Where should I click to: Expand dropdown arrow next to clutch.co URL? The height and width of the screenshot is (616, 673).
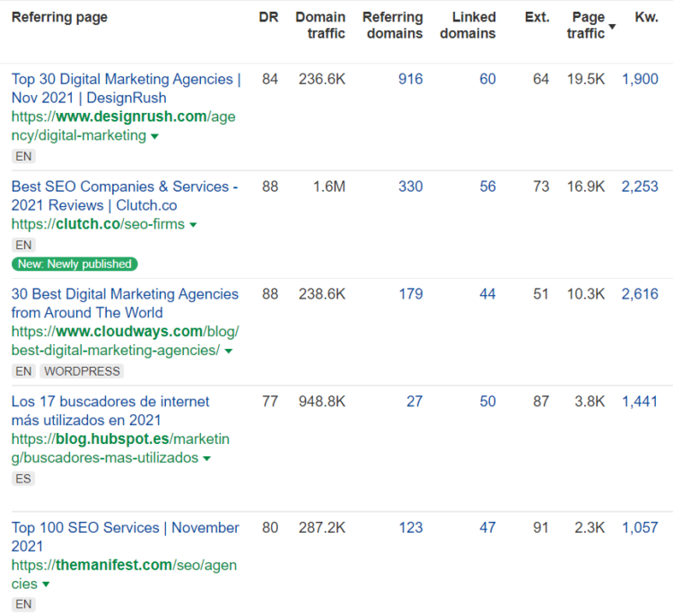click(193, 225)
